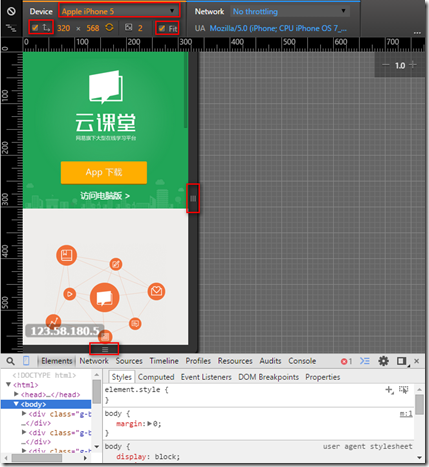Open the Sources tab
Image resolution: width=429 pixels, height=467 pixels.
point(129,361)
